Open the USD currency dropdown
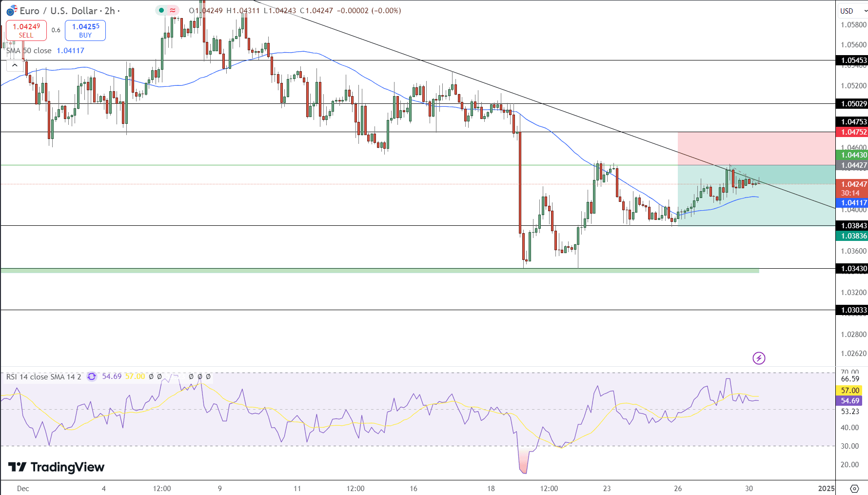The width and height of the screenshot is (868, 495). [853, 11]
